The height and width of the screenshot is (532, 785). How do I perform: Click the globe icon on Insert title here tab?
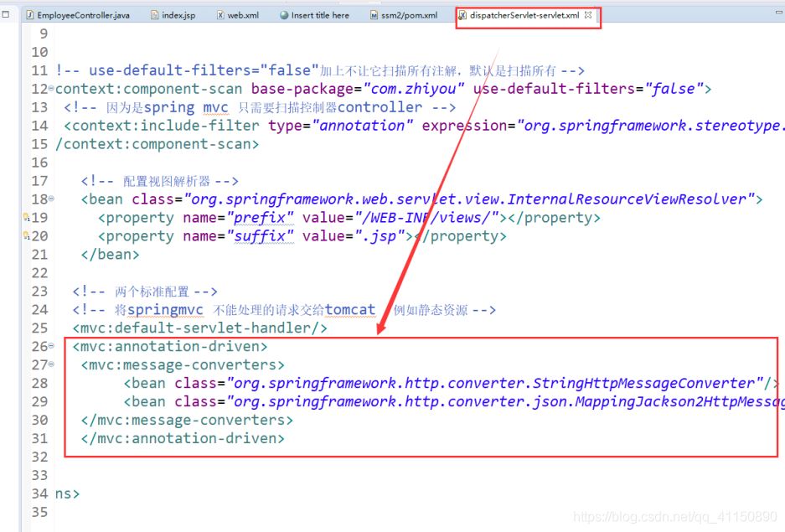pyautogui.click(x=284, y=15)
